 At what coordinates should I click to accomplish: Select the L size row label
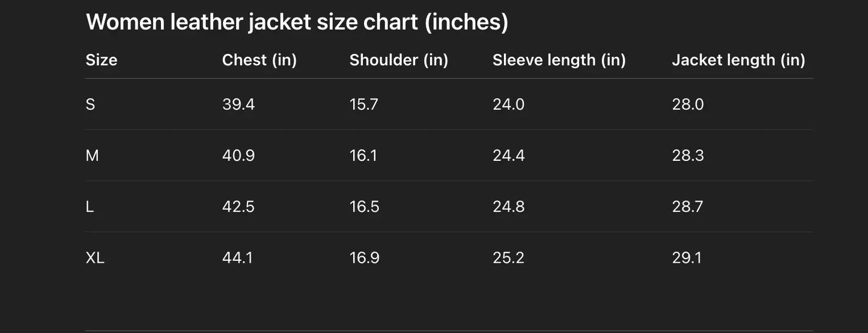click(x=90, y=207)
